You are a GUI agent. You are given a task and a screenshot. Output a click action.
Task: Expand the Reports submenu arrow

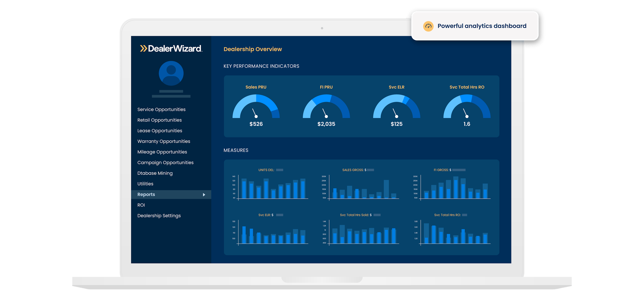click(x=204, y=194)
